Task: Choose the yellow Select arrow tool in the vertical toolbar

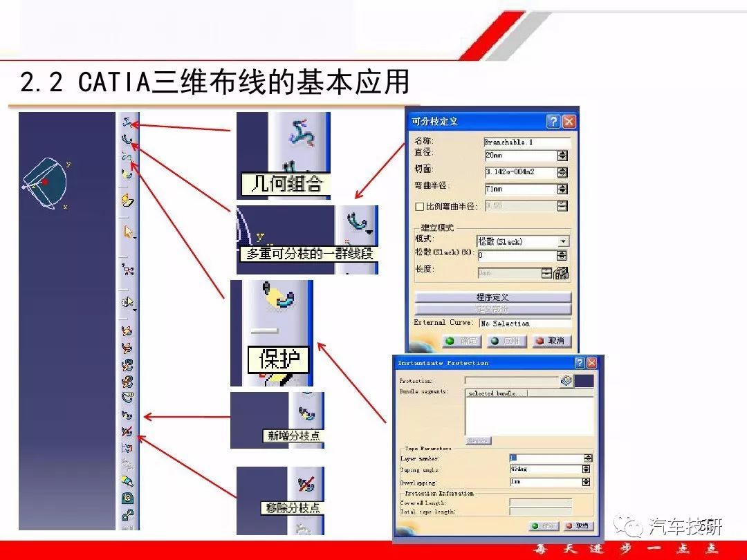Action: click(128, 232)
